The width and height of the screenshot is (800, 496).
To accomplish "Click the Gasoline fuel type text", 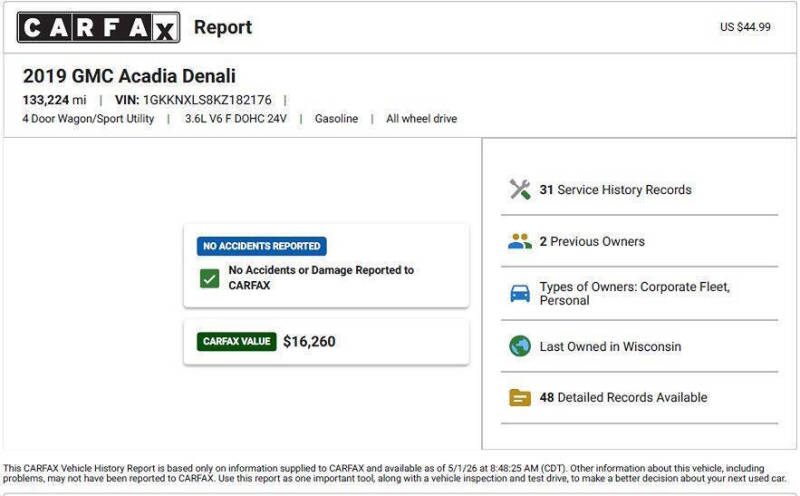I will pos(336,119).
